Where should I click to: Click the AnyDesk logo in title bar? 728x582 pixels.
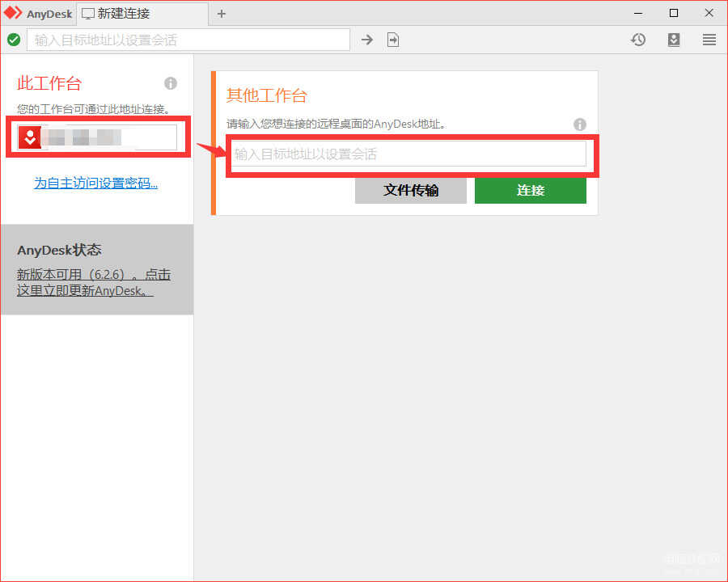pos(13,13)
